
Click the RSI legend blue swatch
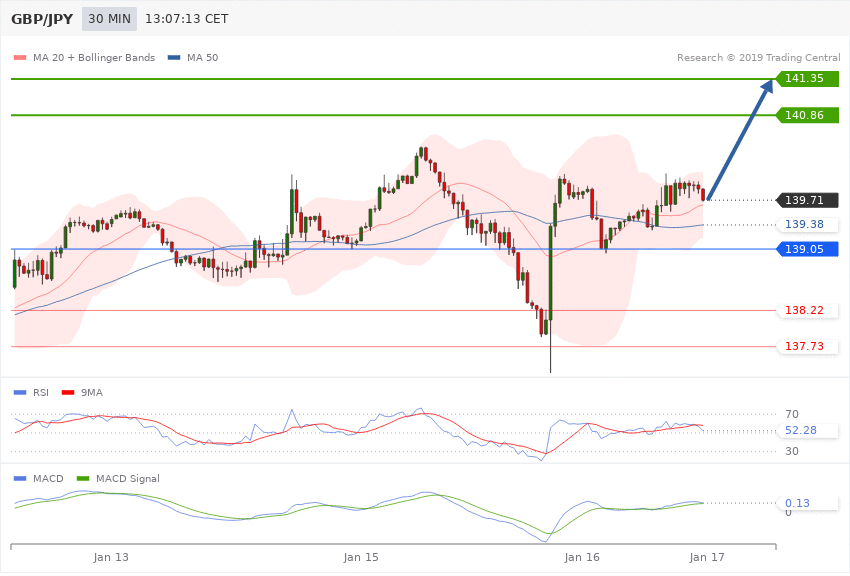20,392
